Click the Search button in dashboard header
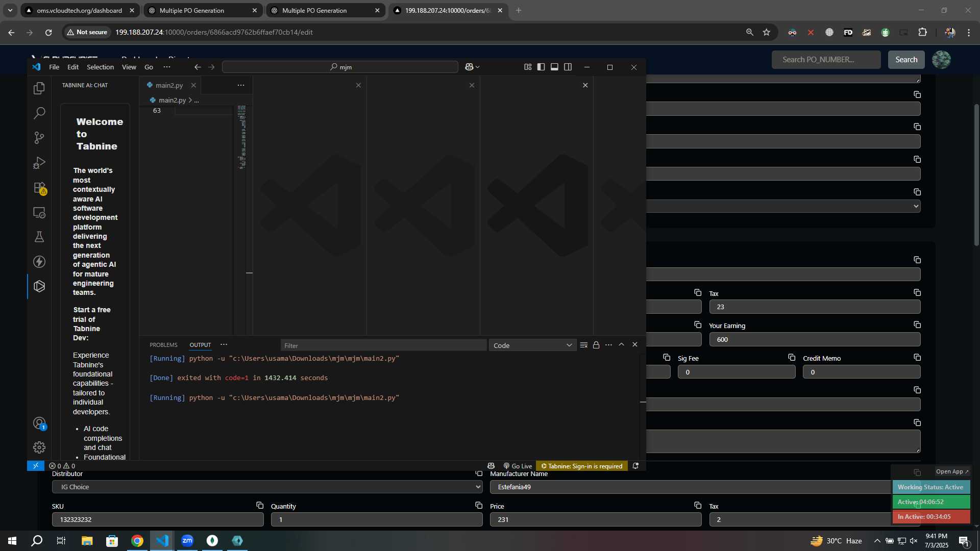 point(906,60)
